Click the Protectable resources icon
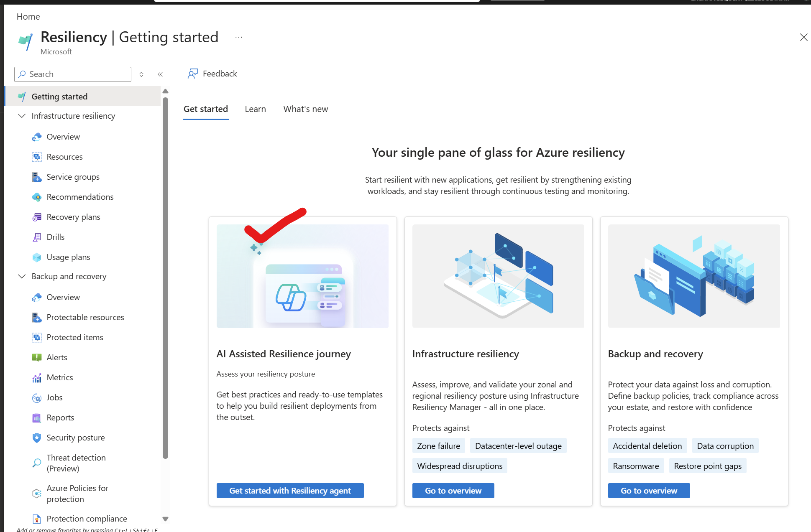The height and width of the screenshot is (532, 811). click(x=37, y=317)
